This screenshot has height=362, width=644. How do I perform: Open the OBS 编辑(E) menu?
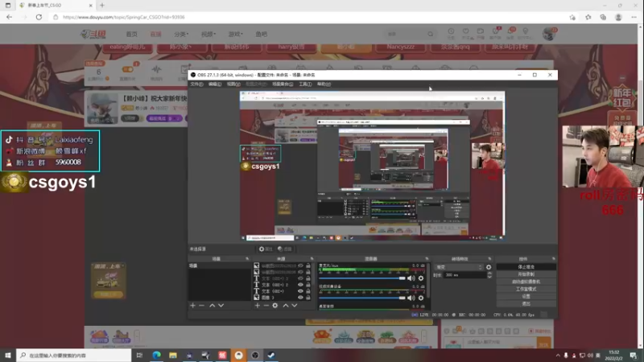pos(215,84)
